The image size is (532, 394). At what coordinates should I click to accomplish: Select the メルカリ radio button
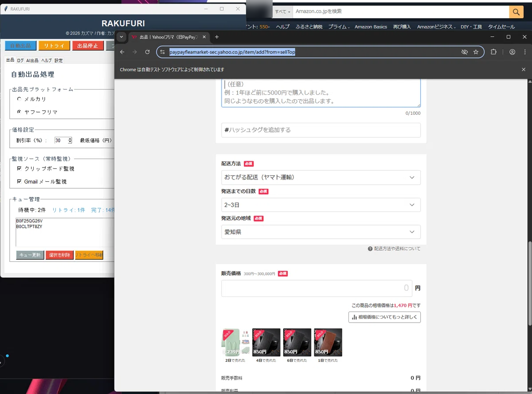click(19, 99)
